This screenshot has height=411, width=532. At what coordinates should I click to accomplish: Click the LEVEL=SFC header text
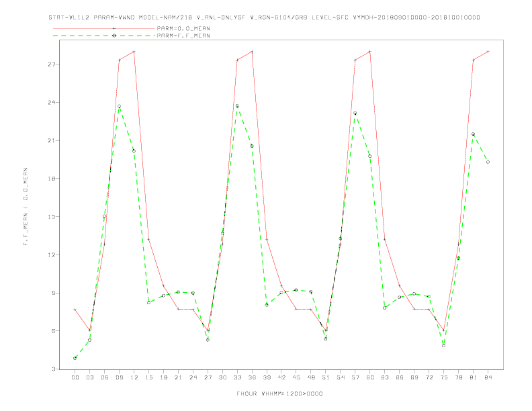point(330,17)
